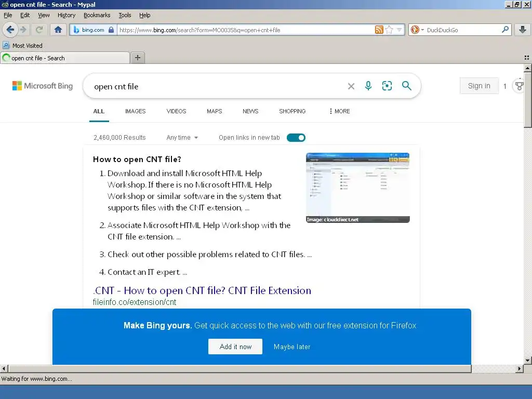Select the ALL results tab
This screenshot has height=399, width=532.
(x=99, y=111)
